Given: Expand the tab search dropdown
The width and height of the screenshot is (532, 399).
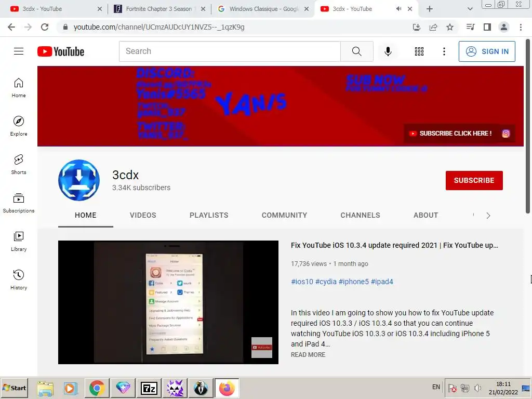Looking at the screenshot, I should pyautogui.click(x=470, y=9).
